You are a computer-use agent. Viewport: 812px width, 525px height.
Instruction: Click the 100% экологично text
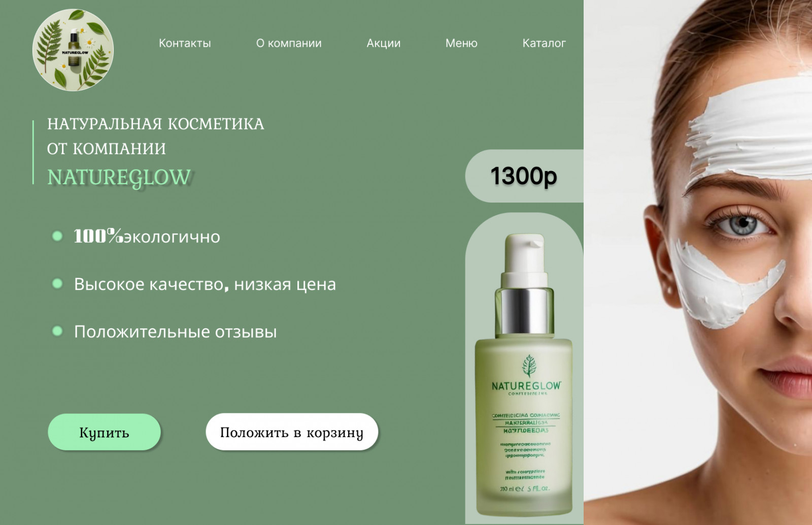[x=147, y=237]
